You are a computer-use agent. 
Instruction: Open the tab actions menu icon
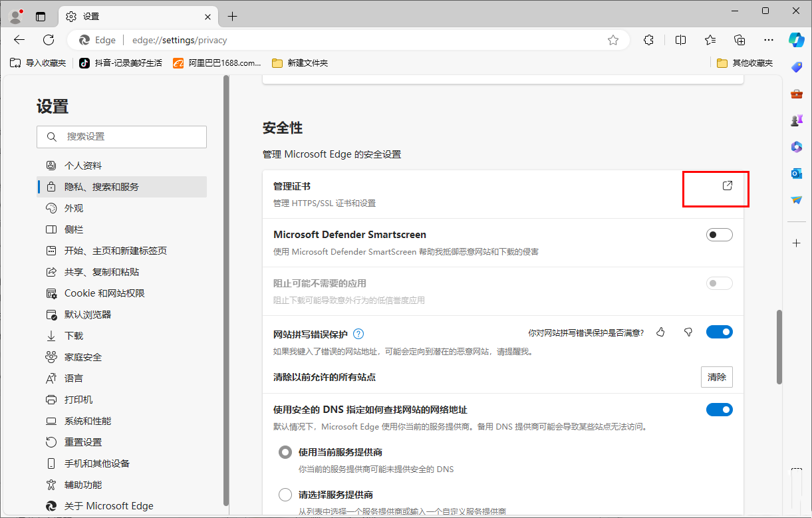click(41, 16)
